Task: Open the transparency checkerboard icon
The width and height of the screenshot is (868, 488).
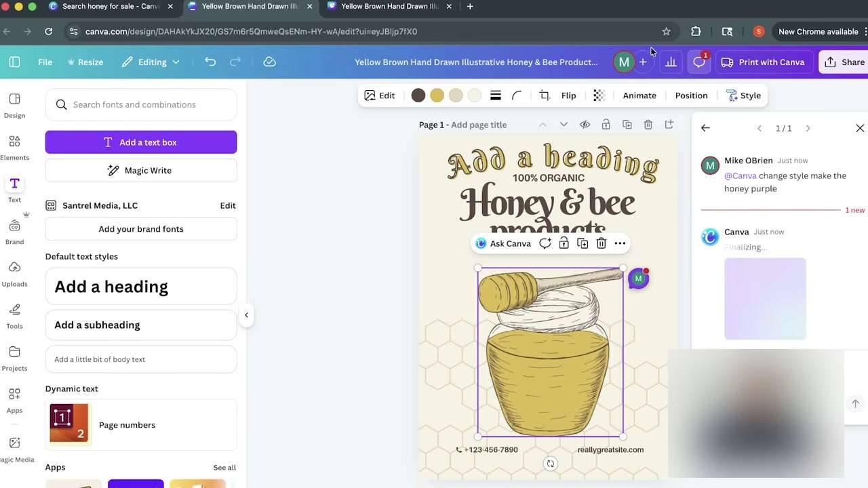Action: pyautogui.click(x=599, y=96)
